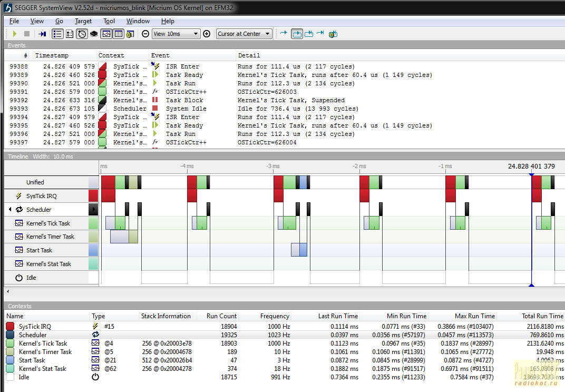Select event 99395 Task Ready
The width and height of the screenshot is (565, 392).
284,125
